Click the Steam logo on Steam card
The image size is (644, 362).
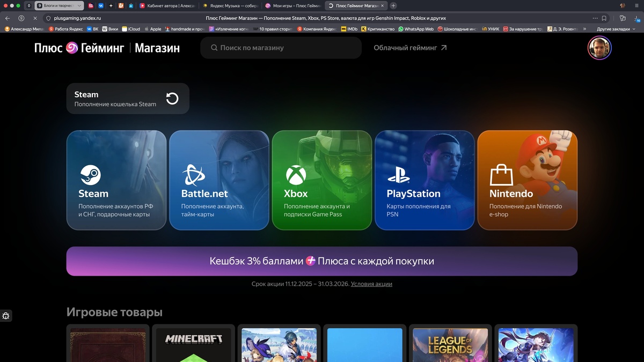pyautogui.click(x=90, y=175)
